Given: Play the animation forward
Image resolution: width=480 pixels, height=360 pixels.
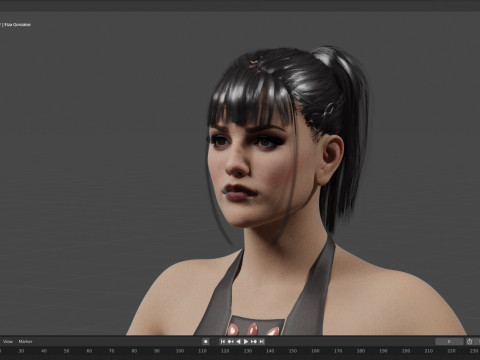Looking at the screenshot, I should coord(246,341).
